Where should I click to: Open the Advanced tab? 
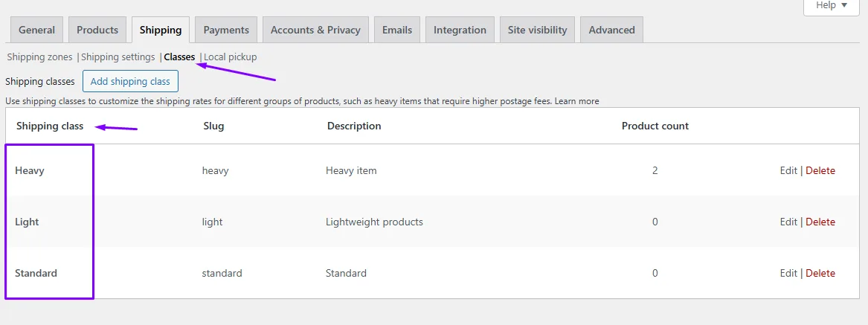(611, 30)
